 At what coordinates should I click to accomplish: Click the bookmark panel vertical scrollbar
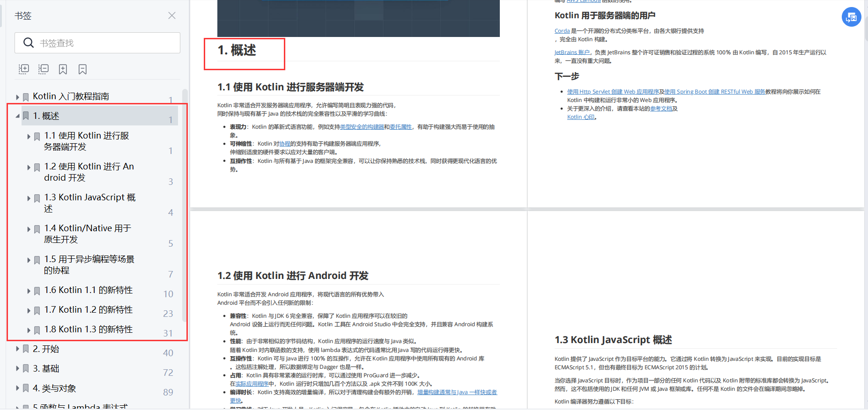(185, 206)
